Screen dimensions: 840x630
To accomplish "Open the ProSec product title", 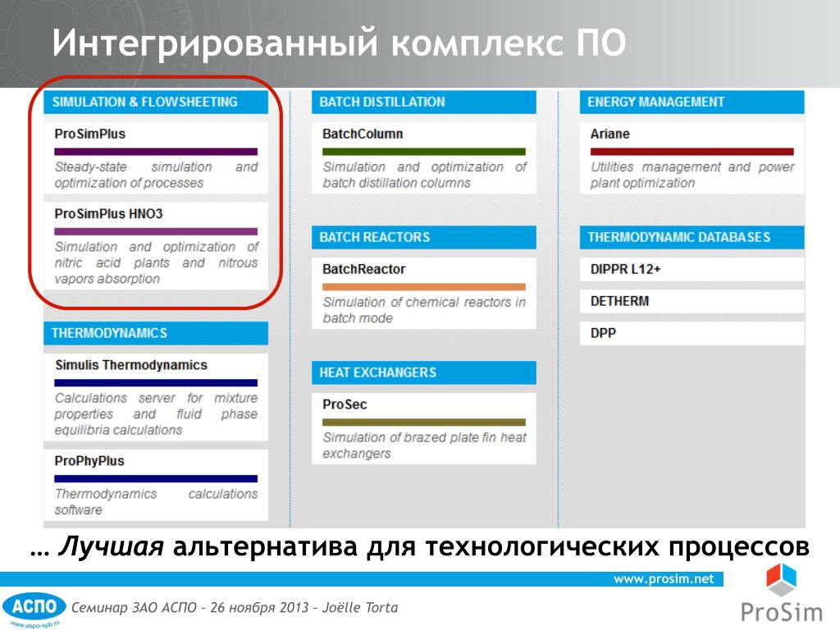I will click(x=345, y=404).
